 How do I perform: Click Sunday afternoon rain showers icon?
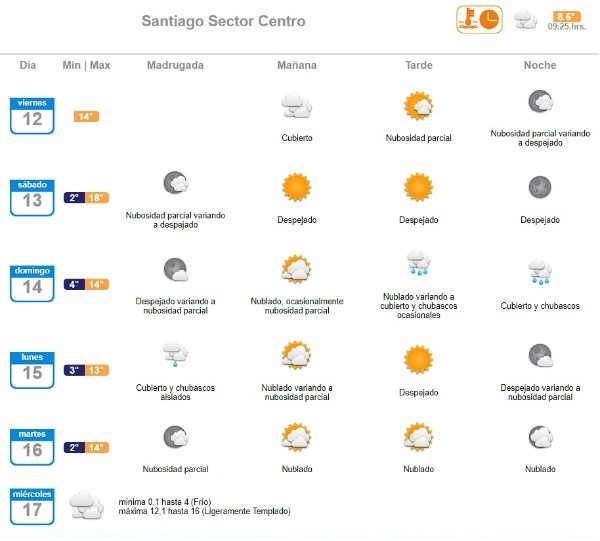[418, 263]
